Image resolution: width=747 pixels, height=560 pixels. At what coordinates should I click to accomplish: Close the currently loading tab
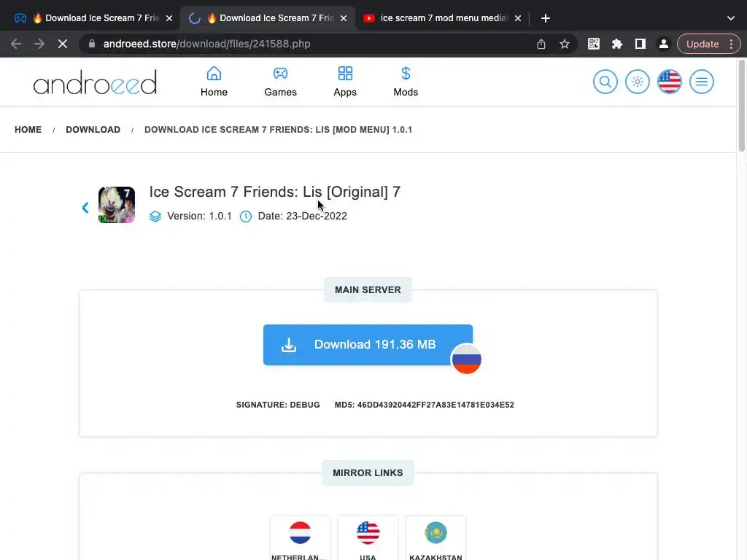344,18
